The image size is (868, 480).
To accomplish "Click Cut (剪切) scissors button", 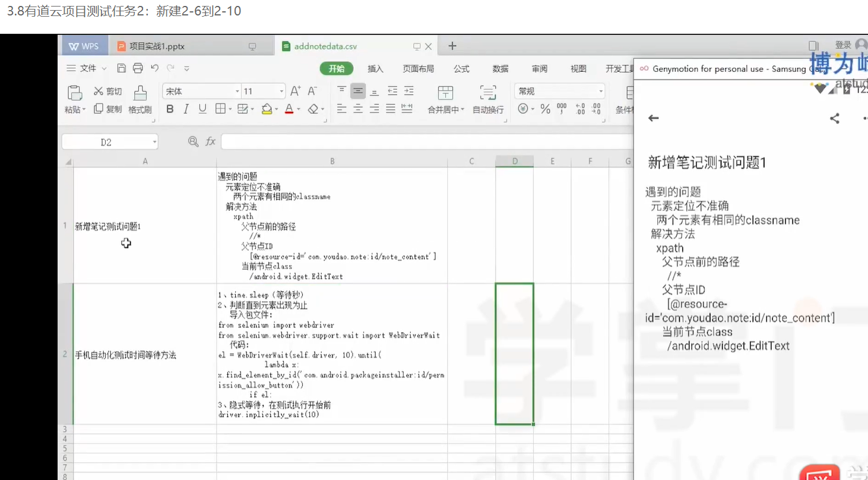I will pos(107,91).
